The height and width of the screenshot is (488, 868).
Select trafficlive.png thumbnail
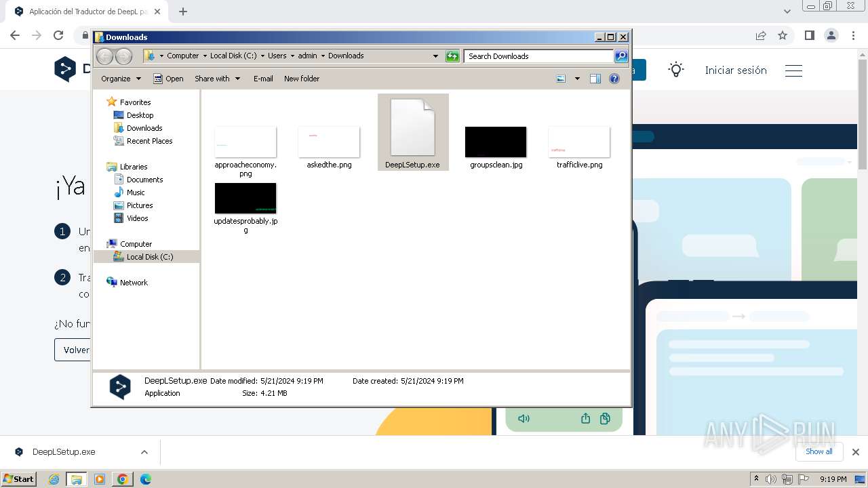(579, 142)
